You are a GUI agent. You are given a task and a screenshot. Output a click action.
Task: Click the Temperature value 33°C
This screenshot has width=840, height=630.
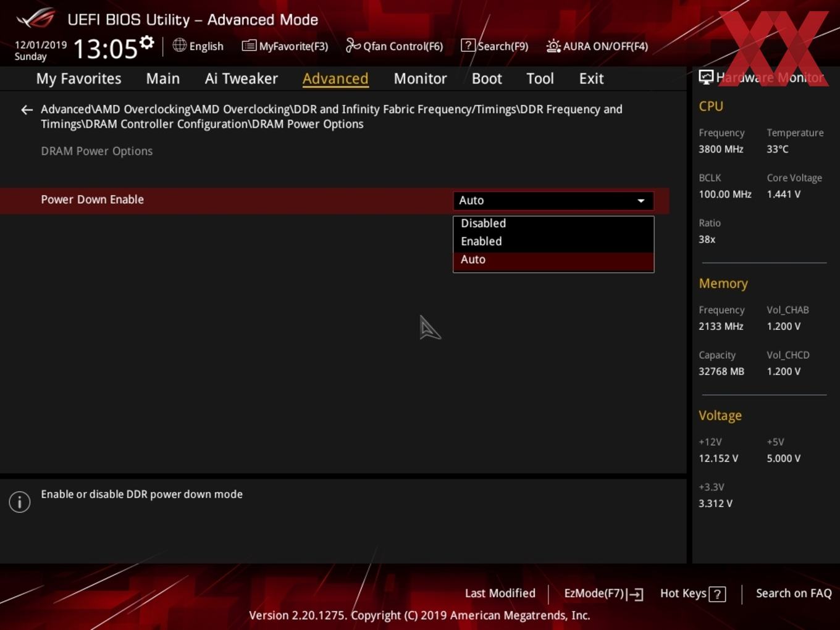[777, 149]
